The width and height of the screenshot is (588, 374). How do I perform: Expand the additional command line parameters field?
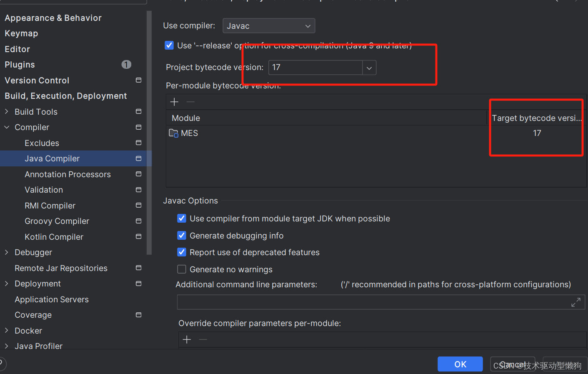pyautogui.click(x=576, y=302)
